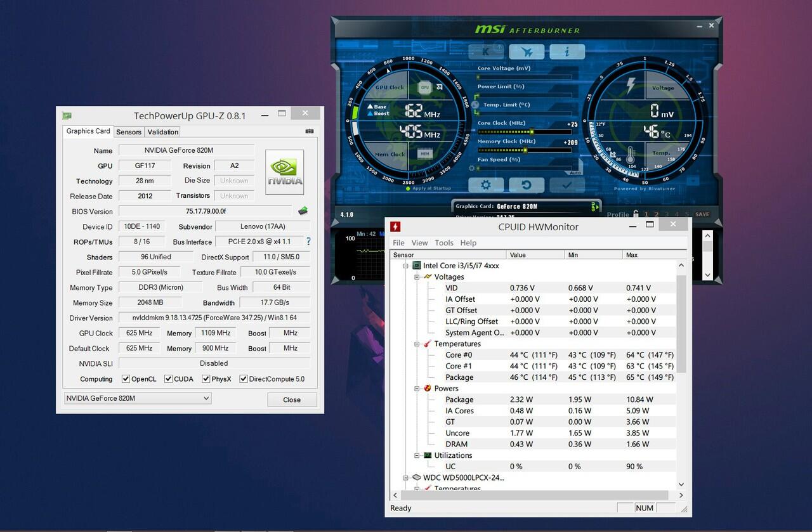Toggle the PhysX checkbox

206,379
